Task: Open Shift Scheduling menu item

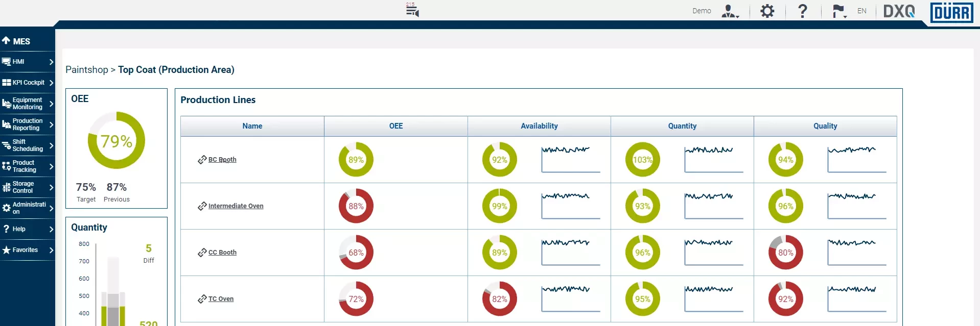Action: point(27,145)
